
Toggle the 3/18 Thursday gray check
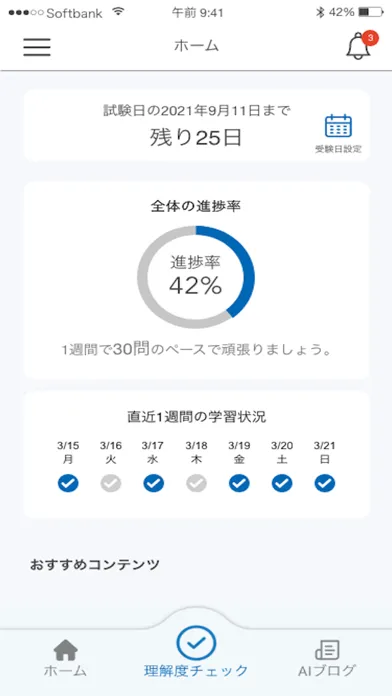[x=196, y=483]
